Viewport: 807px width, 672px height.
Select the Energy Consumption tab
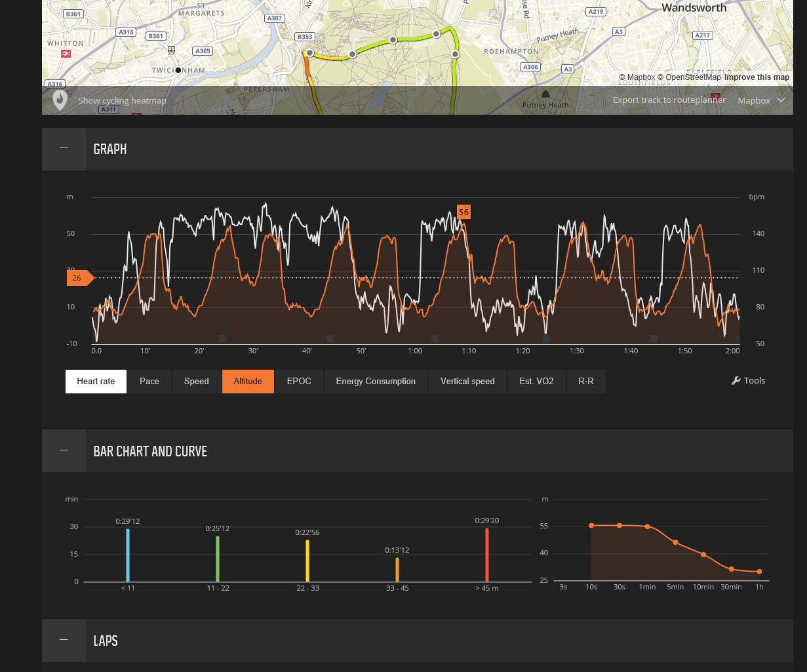[376, 382]
